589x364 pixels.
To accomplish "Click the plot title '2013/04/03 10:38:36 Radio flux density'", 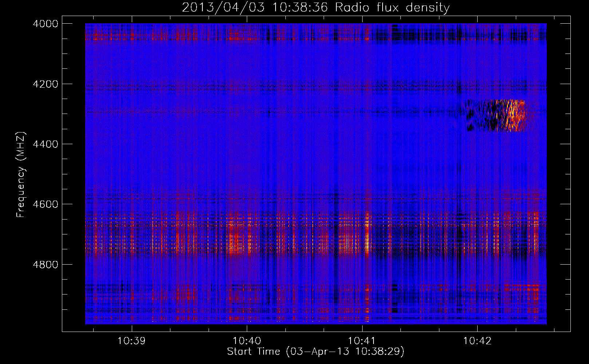I will 316,8.
